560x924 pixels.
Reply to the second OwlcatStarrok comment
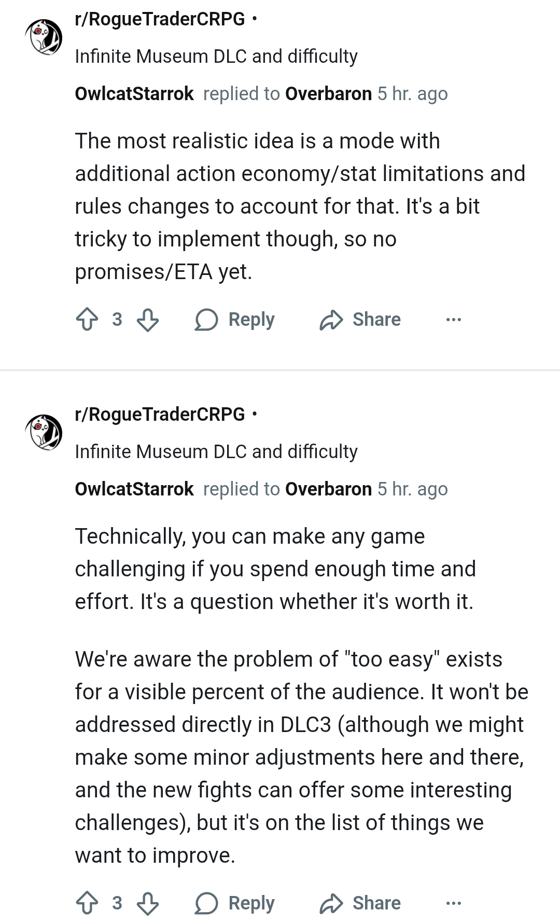(235, 903)
